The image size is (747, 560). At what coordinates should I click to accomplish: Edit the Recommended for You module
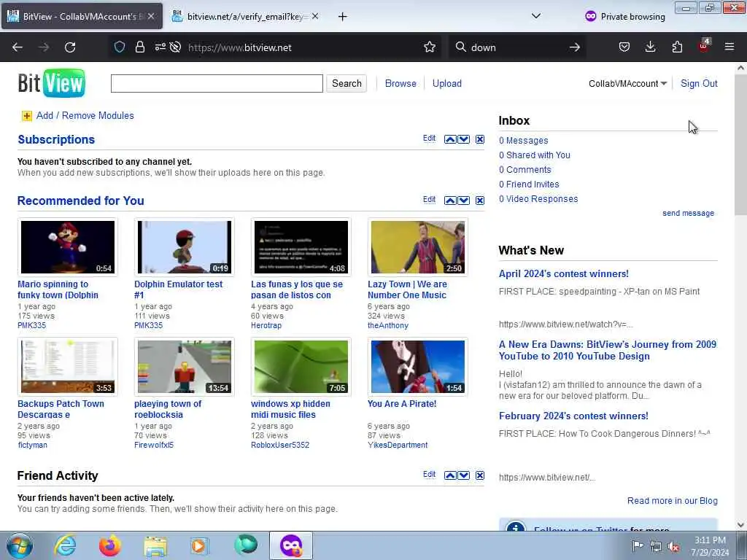pyautogui.click(x=429, y=200)
